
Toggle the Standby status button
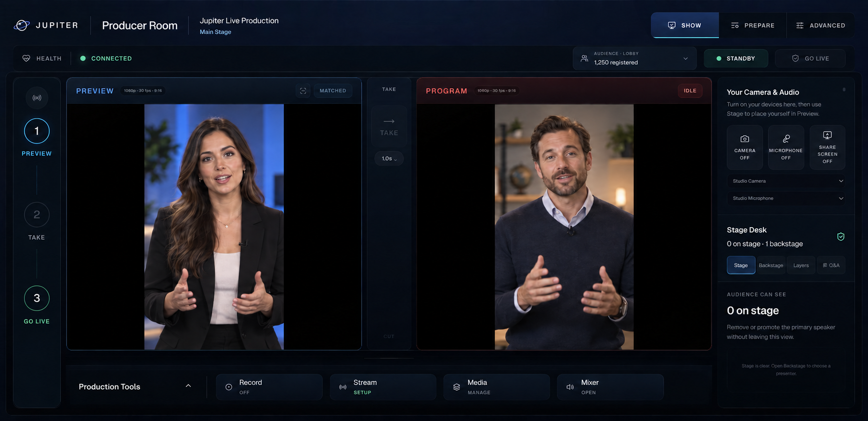pyautogui.click(x=736, y=58)
